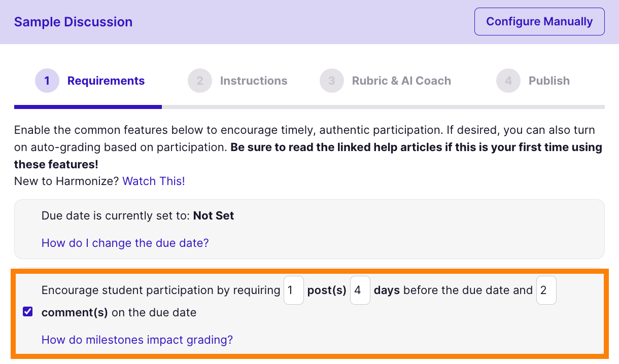Select the required comment(s) number field

[546, 290]
